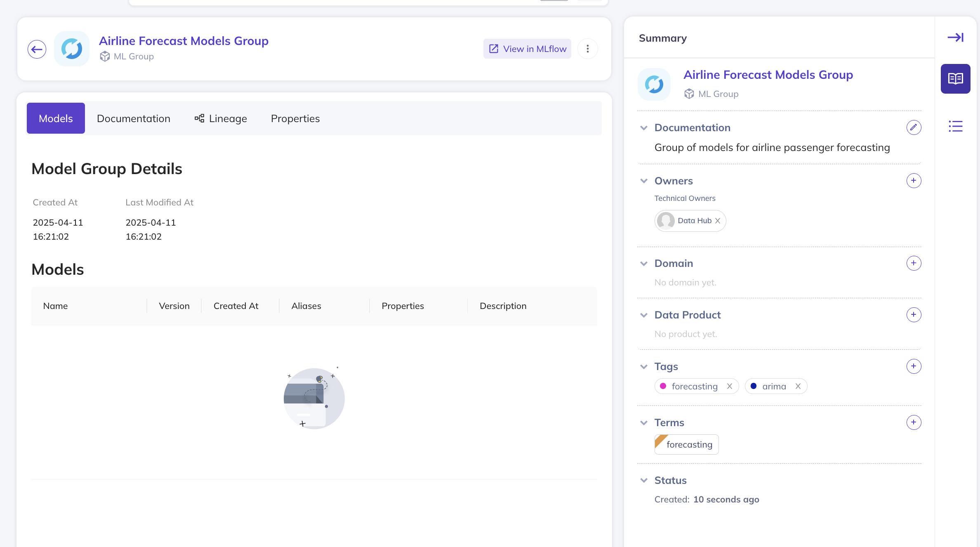Select the book summary sidebar icon

(955, 78)
